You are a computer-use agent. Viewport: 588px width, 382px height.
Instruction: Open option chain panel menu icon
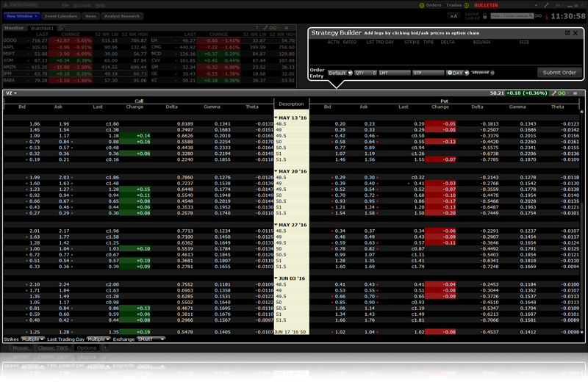pos(575,93)
